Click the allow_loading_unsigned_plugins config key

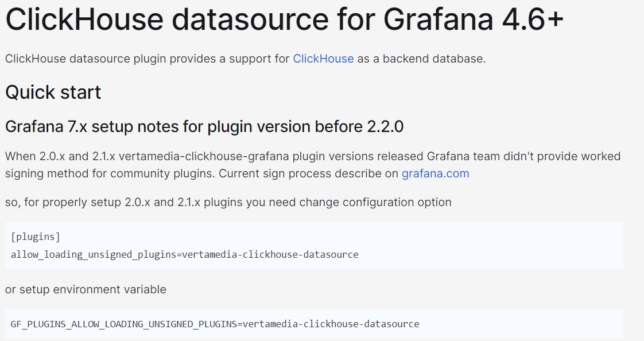(x=92, y=254)
